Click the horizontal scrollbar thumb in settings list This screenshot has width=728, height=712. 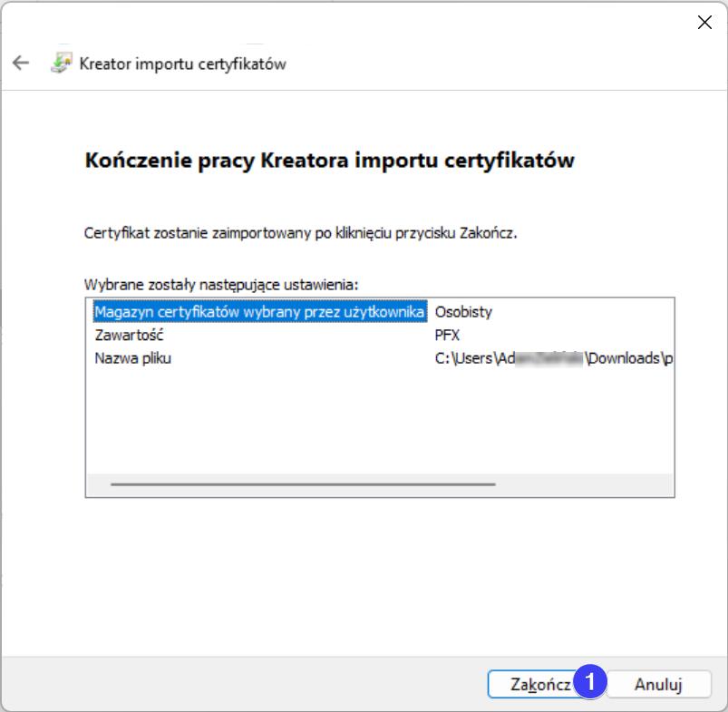303,484
